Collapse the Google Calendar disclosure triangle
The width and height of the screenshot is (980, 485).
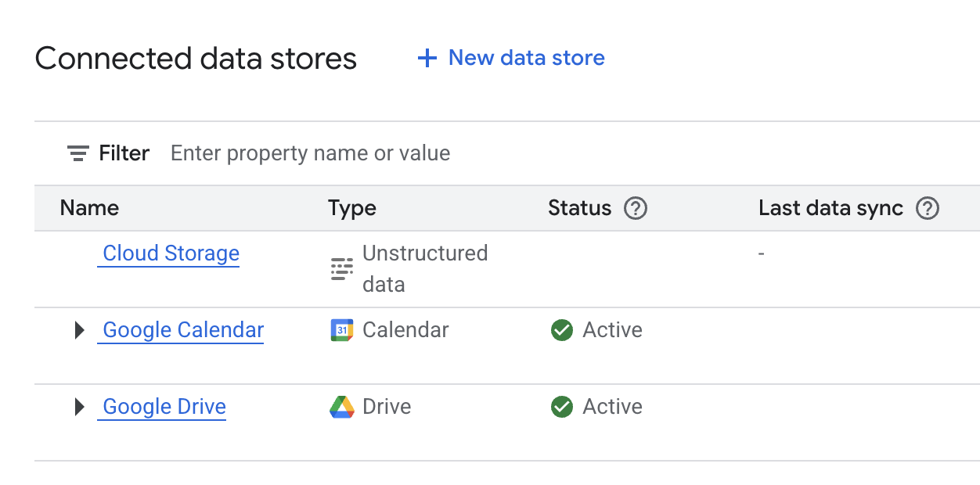click(78, 329)
